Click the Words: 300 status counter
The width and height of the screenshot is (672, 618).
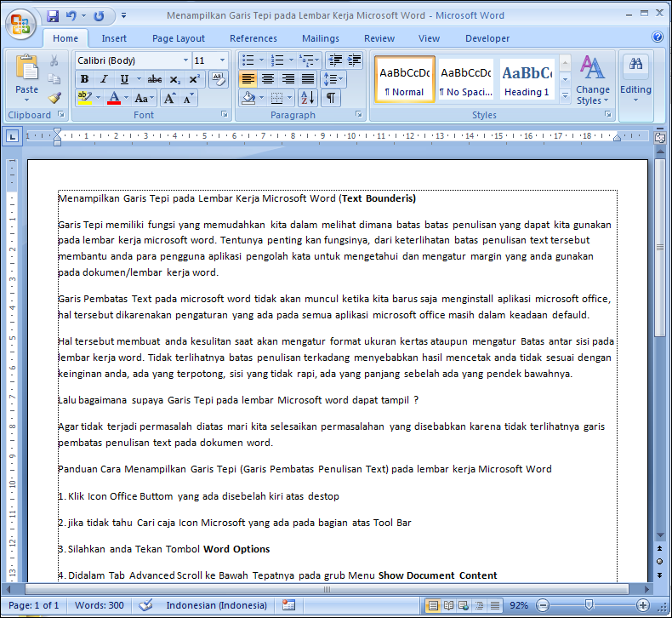point(99,605)
